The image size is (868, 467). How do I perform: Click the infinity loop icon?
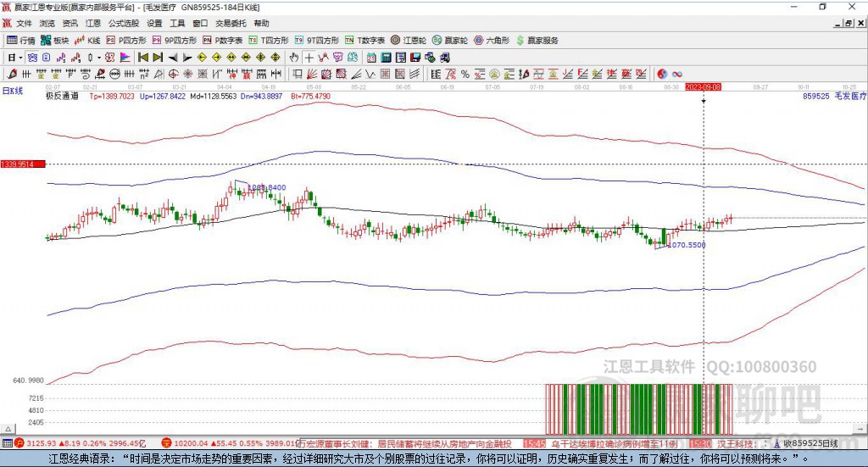pyautogui.click(x=677, y=74)
